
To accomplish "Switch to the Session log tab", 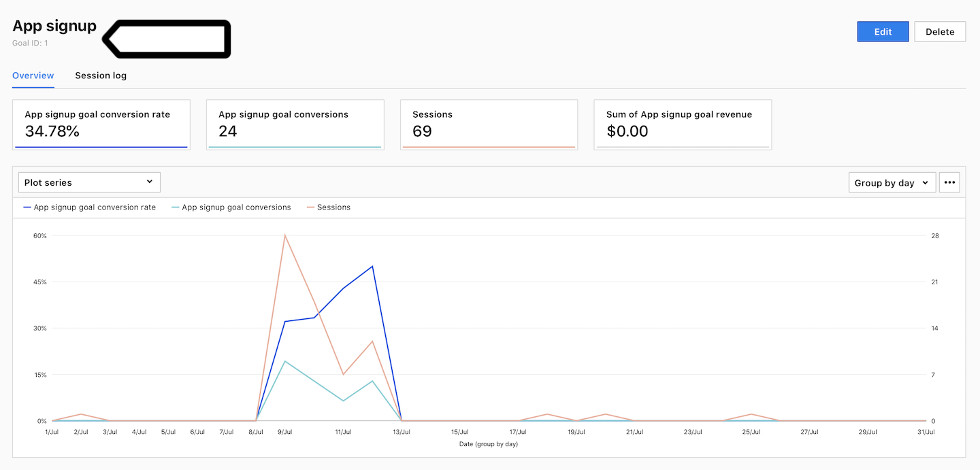I will click(x=101, y=75).
